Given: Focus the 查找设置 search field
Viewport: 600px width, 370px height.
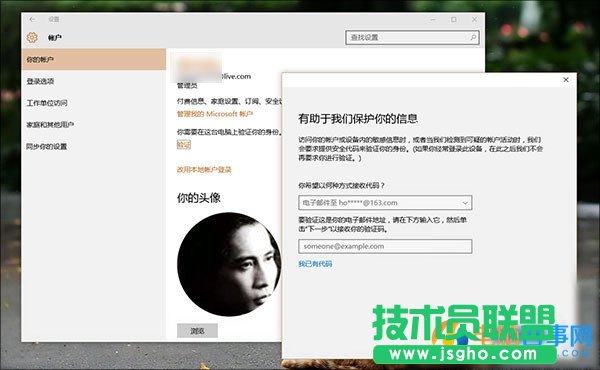Looking at the screenshot, I should click(412, 37).
